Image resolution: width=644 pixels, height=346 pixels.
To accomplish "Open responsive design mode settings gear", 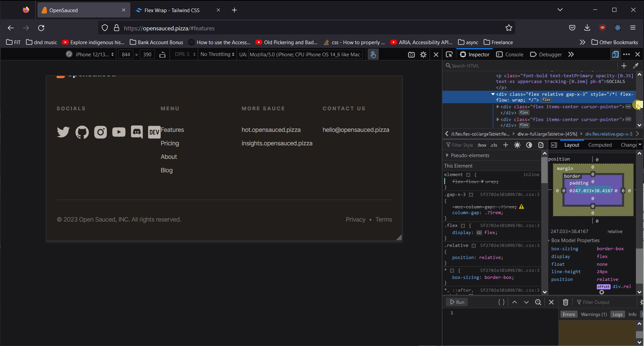I will point(423,54).
